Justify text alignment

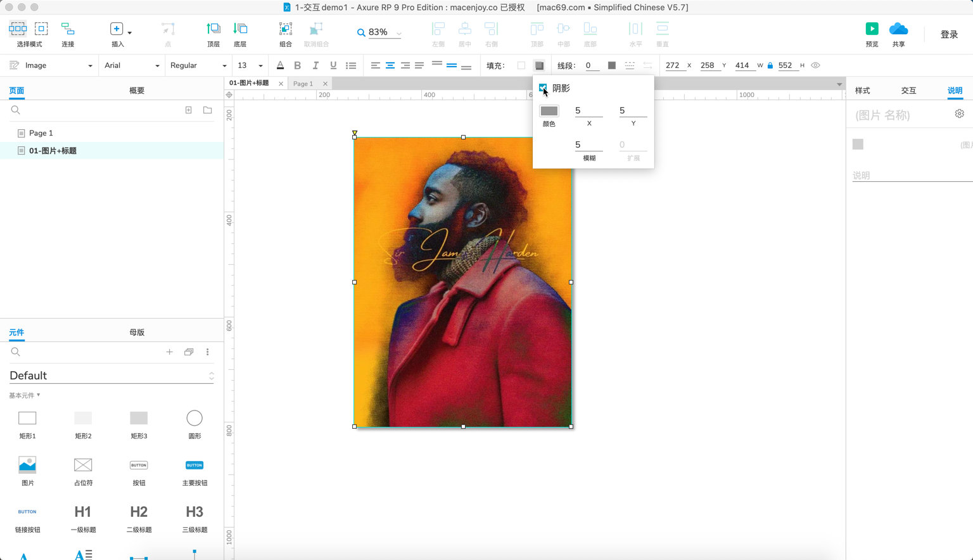click(x=419, y=65)
